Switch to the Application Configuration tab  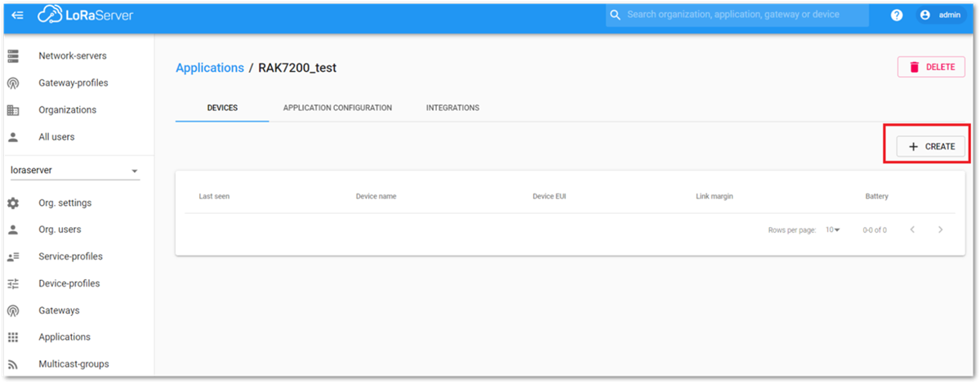337,108
